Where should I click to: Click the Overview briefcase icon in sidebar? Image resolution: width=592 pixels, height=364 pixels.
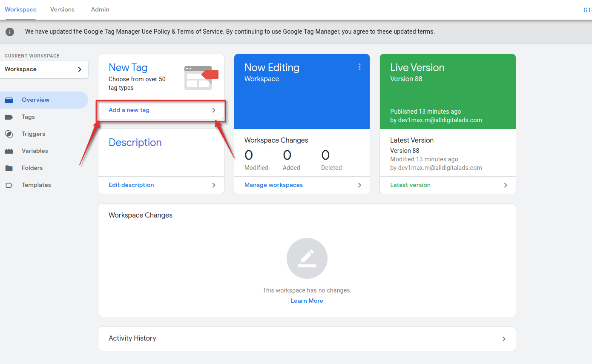(x=9, y=100)
